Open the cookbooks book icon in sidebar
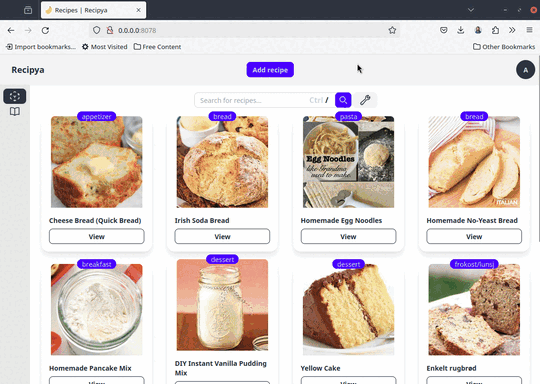 pyautogui.click(x=15, y=112)
